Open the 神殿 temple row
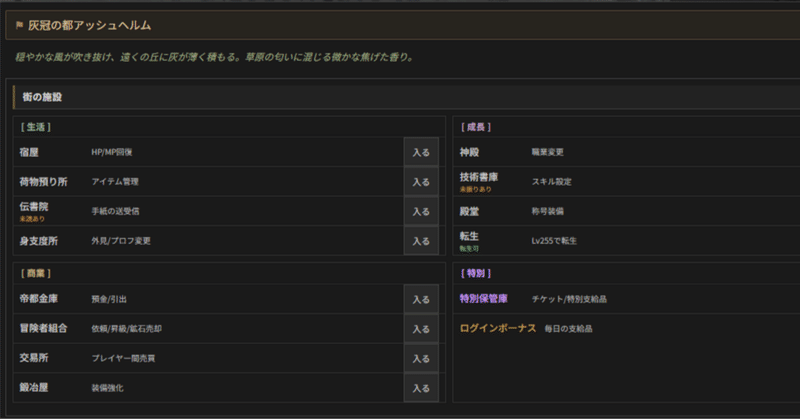 click(627, 152)
